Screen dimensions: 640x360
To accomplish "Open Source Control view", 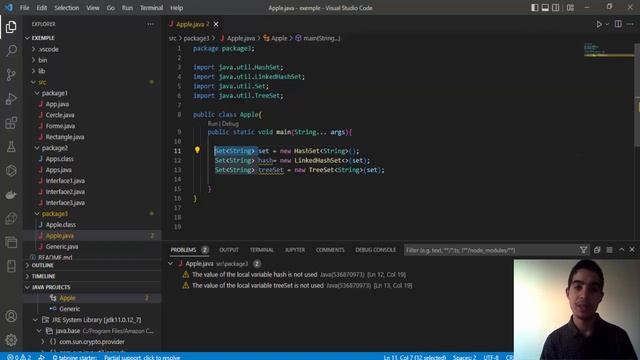I will click(11, 75).
